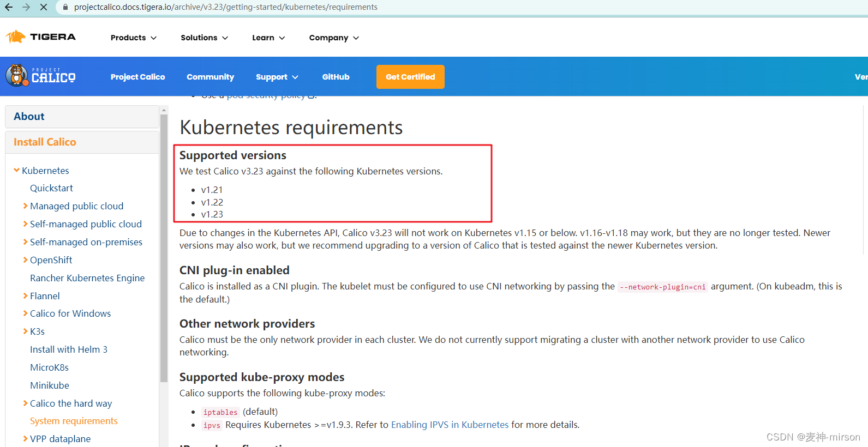Open Install with Helm 3 link
The width and height of the screenshot is (868, 447).
(x=69, y=349)
